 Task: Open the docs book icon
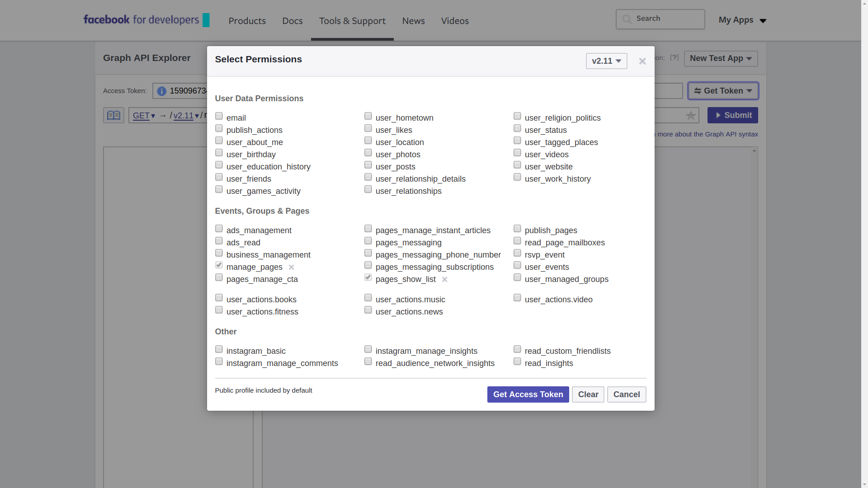pos(113,115)
